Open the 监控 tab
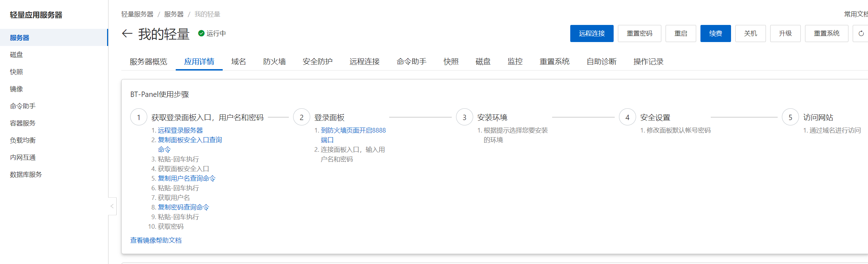 [x=515, y=62]
